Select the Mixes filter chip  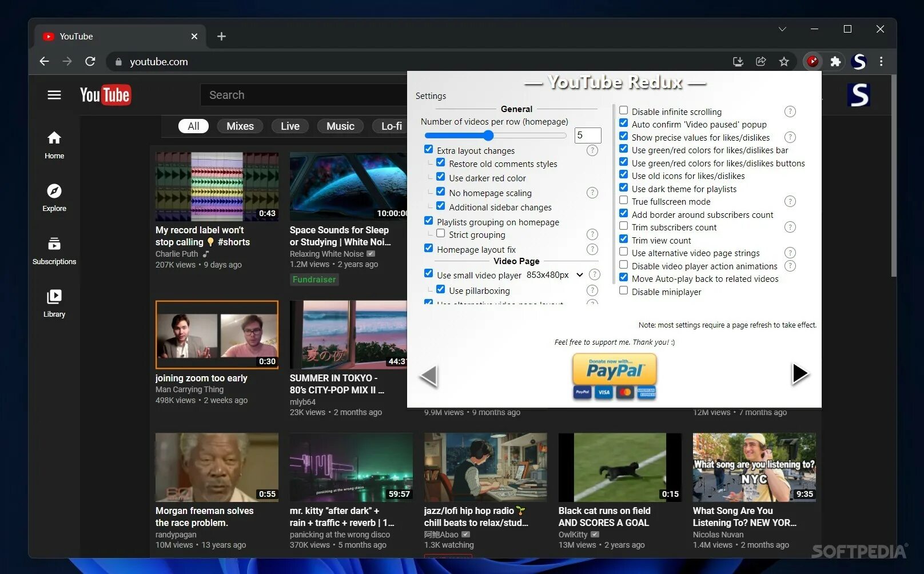pyautogui.click(x=240, y=126)
